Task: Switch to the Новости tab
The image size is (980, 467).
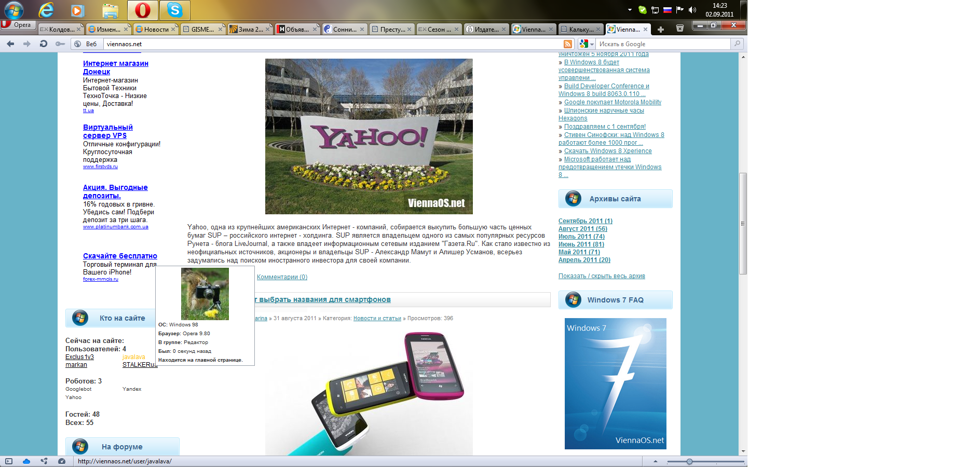Action: (x=155, y=29)
